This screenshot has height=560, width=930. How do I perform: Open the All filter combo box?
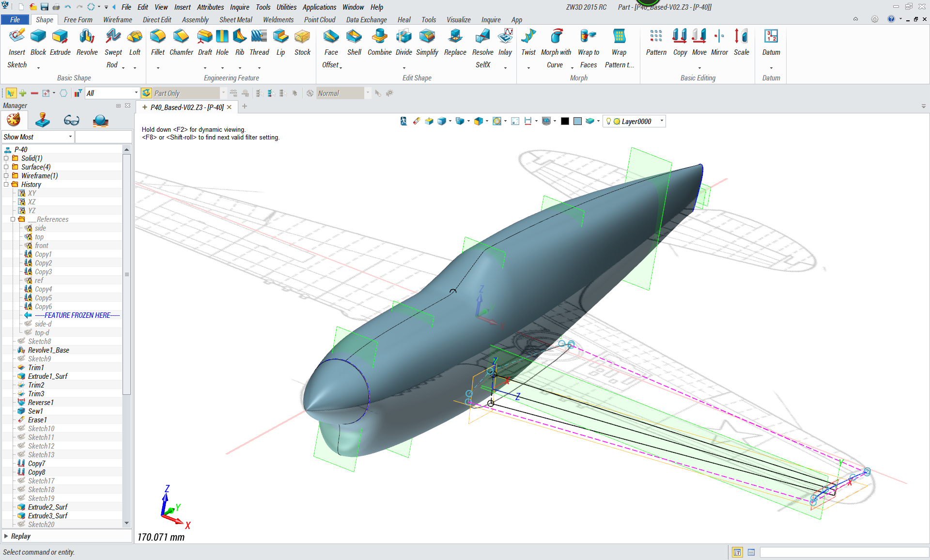coord(136,93)
